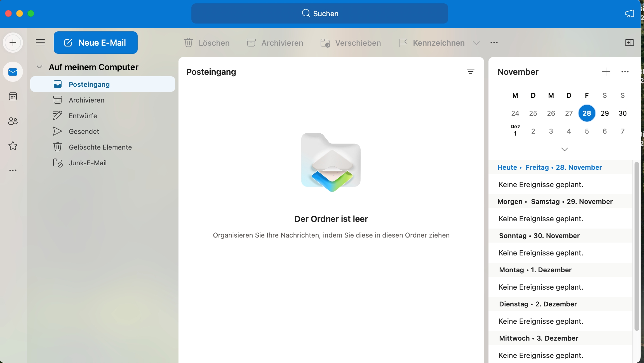The height and width of the screenshot is (363, 644).
Task: Add a new calendar event with plus
Action: click(606, 72)
